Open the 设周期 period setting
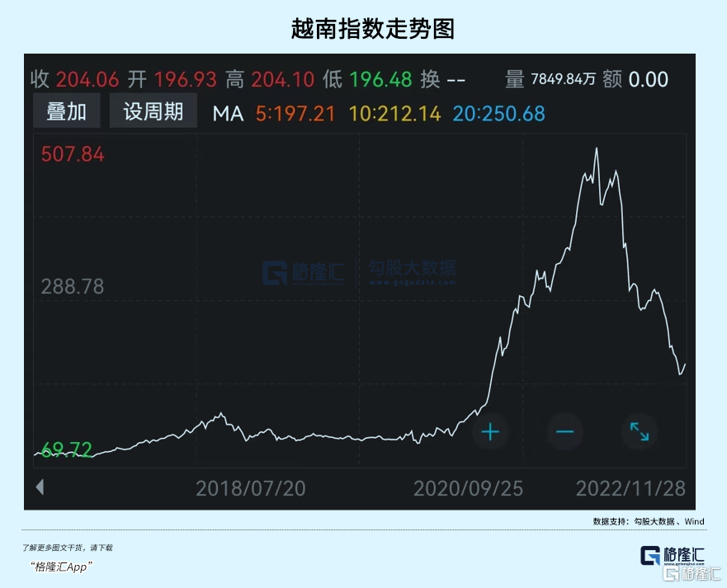 (153, 111)
